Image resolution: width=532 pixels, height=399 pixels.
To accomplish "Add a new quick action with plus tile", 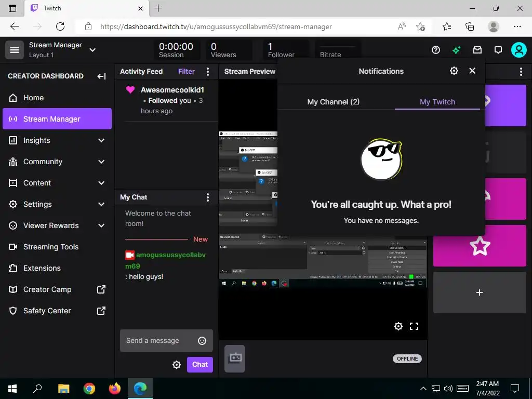I will click(480, 292).
